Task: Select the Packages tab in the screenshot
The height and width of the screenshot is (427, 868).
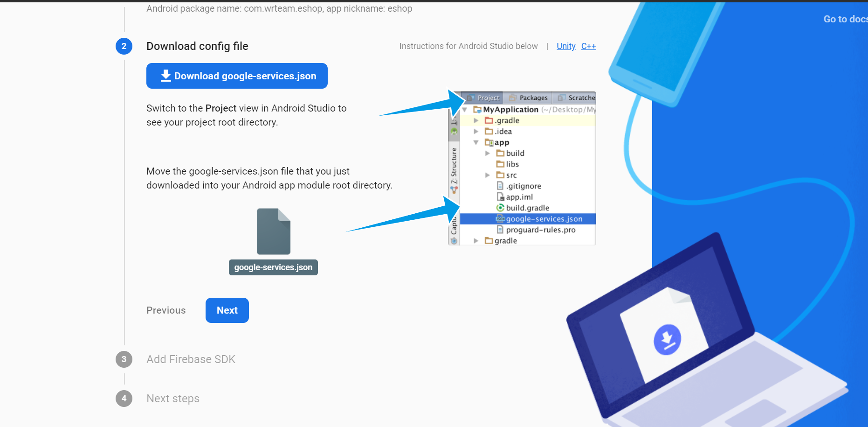Action: [x=529, y=98]
